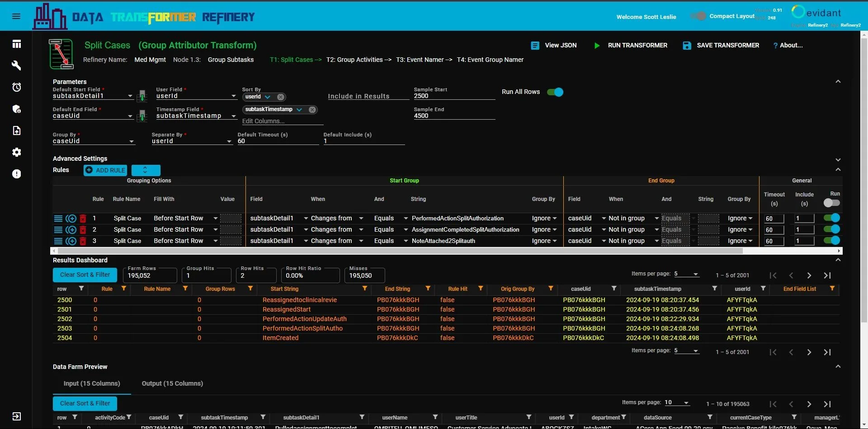Open the alarm clock scheduler sidebar icon
Image resolution: width=868 pixels, height=429 pixels.
(x=17, y=87)
